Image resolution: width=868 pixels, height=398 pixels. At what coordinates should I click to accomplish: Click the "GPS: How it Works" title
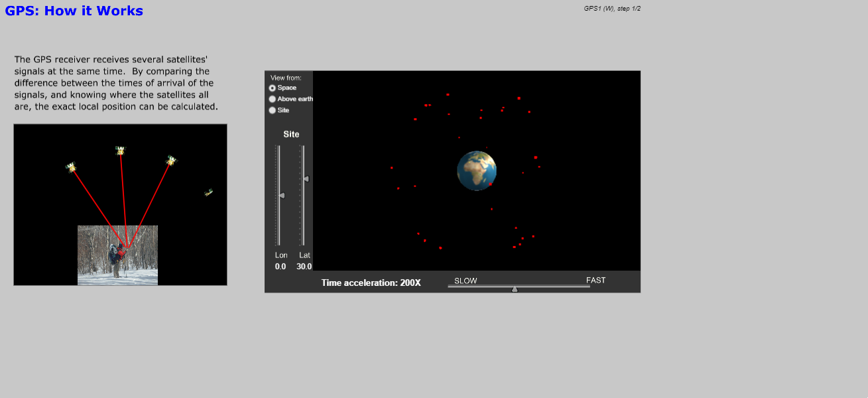tap(74, 11)
